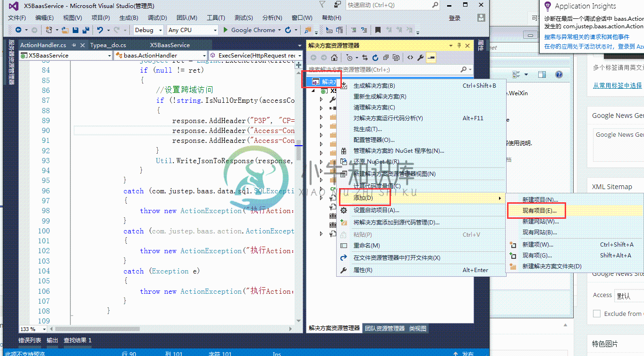Viewport: 644px width, 356px height.
Task: Click the new project toolbar icon
Action: 49,30
